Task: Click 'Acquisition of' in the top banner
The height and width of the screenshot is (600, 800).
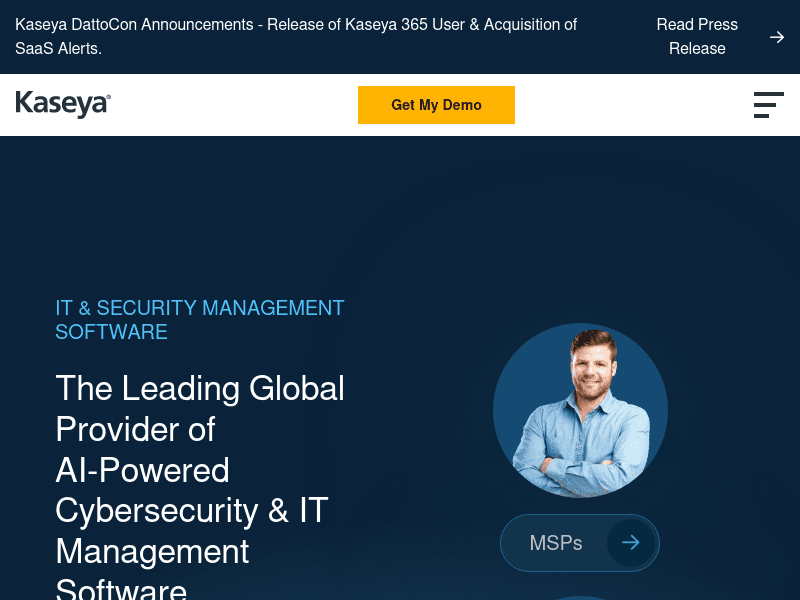Action: click(530, 24)
